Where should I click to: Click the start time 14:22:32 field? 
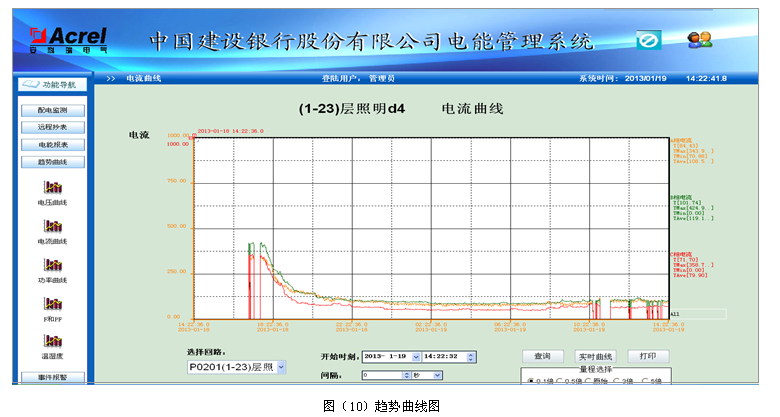click(x=445, y=357)
